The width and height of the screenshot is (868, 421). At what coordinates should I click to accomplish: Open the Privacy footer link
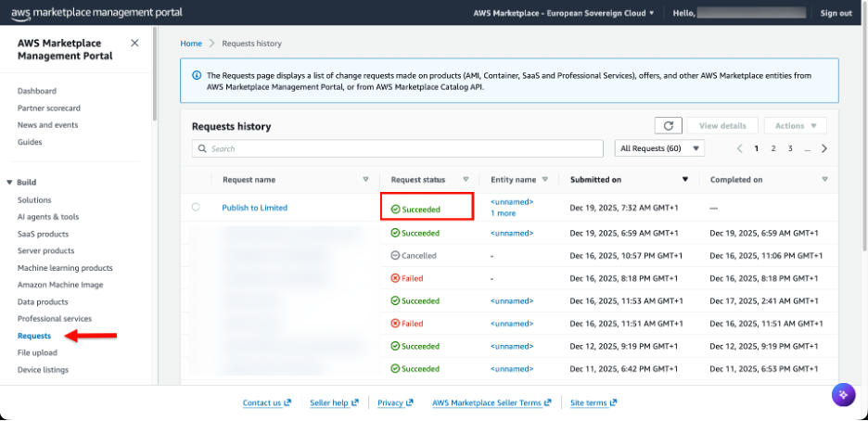[x=395, y=402]
